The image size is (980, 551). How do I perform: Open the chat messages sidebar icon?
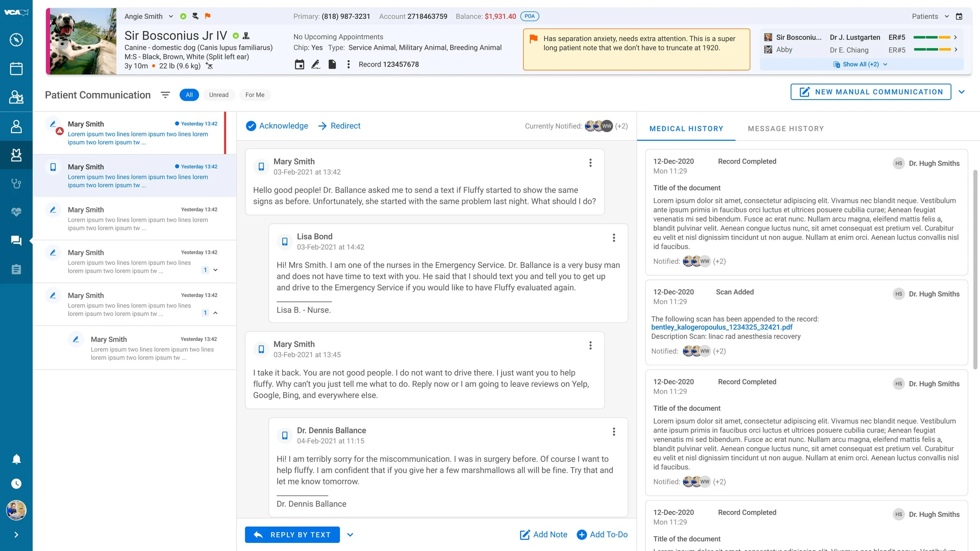pyautogui.click(x=16, y=241)
